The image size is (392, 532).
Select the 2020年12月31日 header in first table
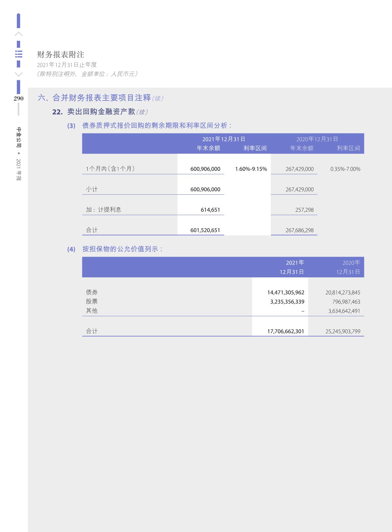pyautogui.click(x=317, y=139)
